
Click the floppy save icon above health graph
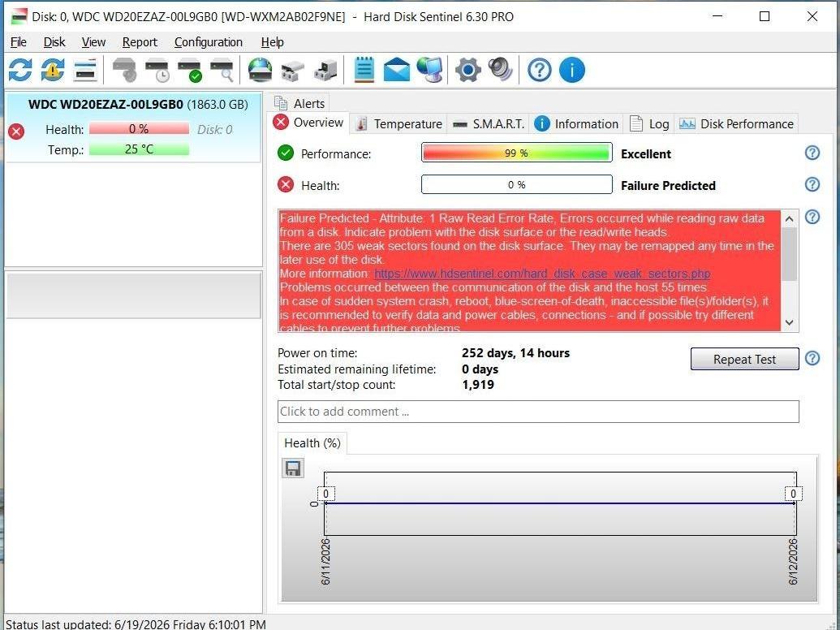(292, 468)
